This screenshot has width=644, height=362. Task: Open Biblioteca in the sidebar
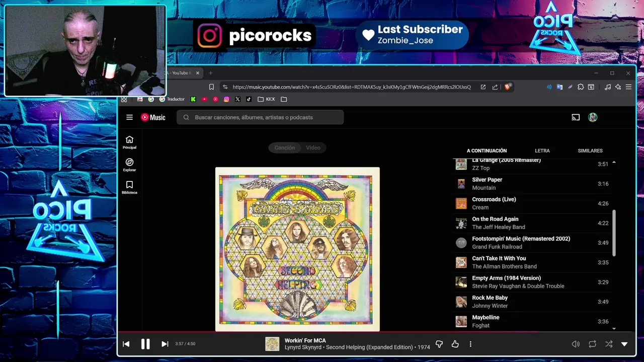tap(129, 188)
